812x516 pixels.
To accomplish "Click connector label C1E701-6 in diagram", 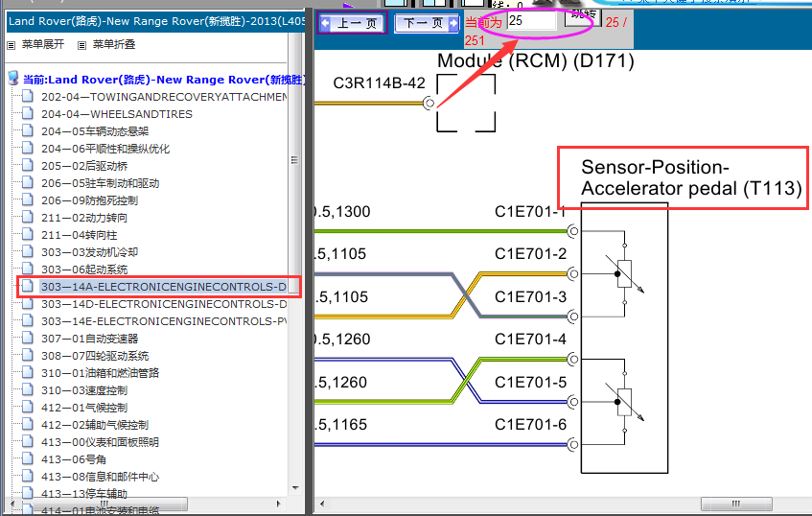I will (x=530, y=424).
